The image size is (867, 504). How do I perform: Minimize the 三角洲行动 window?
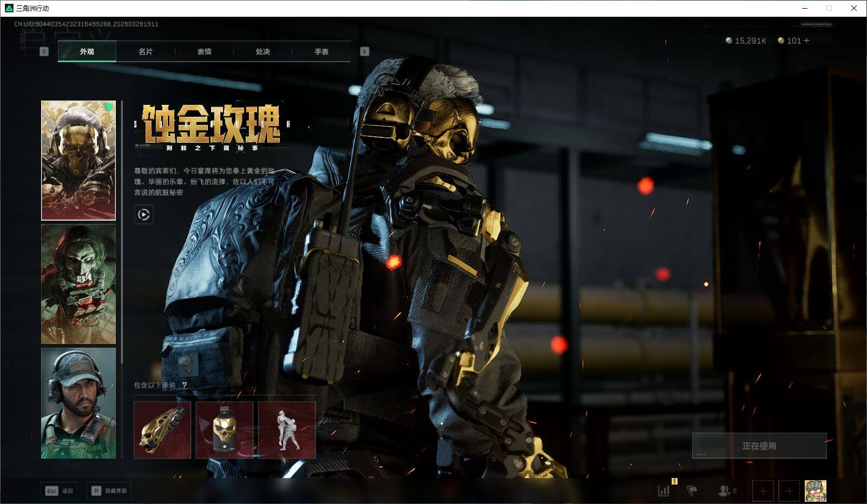click(804, 8)
